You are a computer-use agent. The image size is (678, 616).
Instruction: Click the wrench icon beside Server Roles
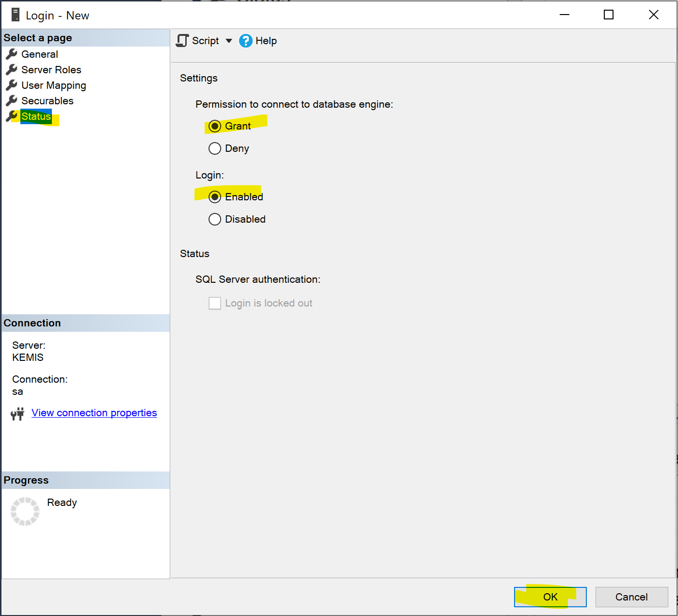tap(12, 69)
